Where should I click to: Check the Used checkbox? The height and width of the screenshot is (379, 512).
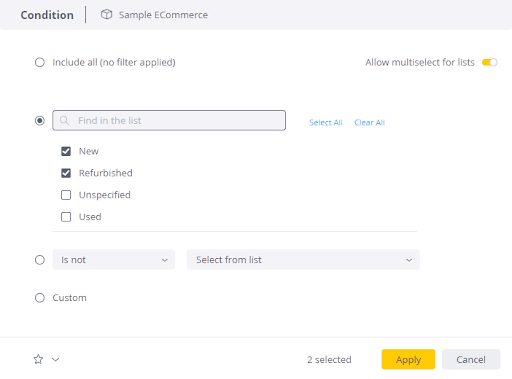[x=66, y=217]
